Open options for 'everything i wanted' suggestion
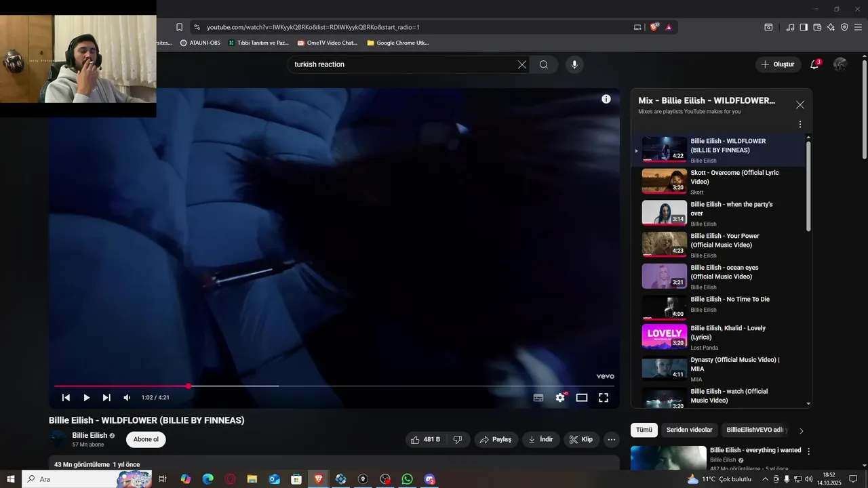The image size is (868, 488). click(808, 451)
